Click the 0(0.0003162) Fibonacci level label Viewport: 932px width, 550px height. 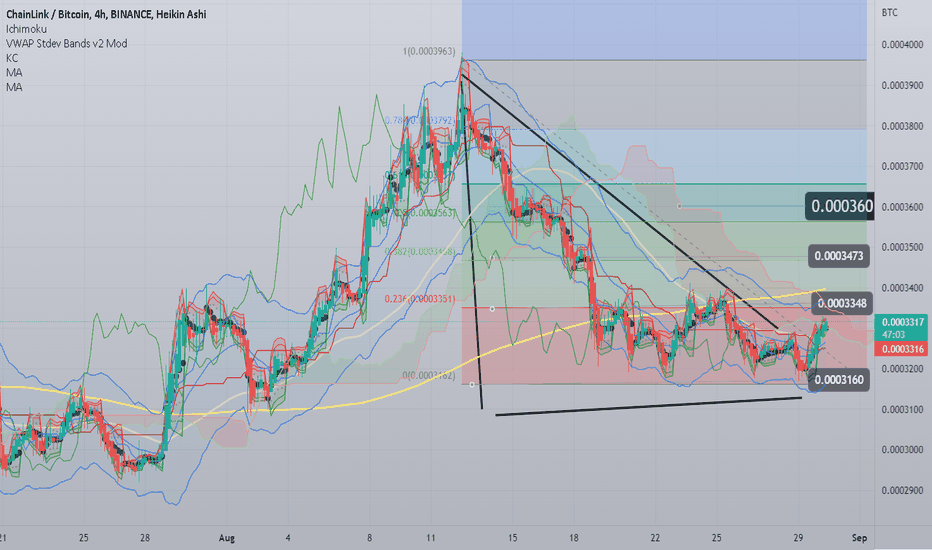(x=429, y=376)
